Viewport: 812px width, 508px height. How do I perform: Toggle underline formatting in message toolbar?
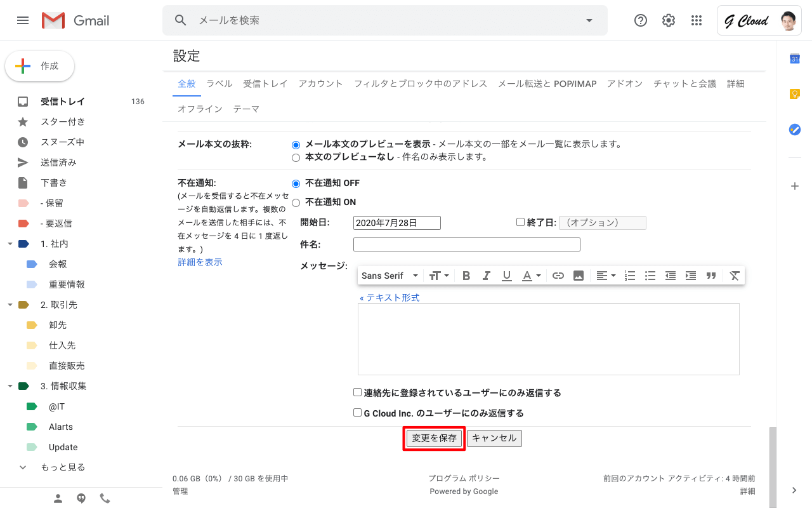[x=507, y=276]
